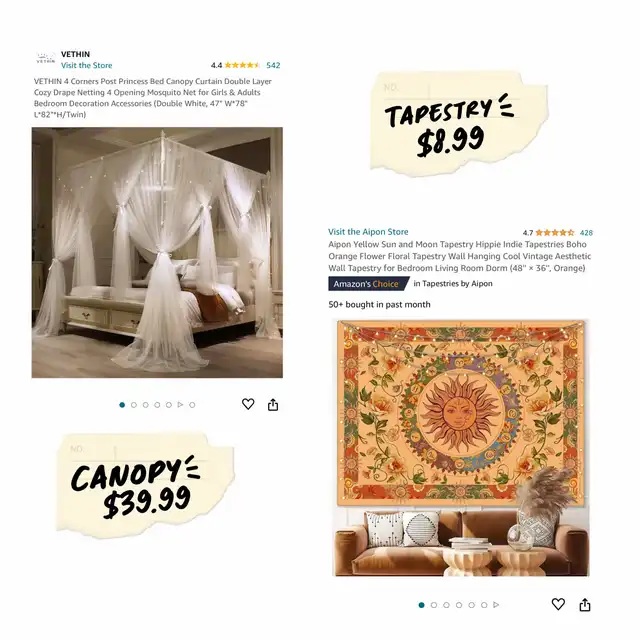Open the white bed canopy photo
Screen dimensions: 640x640
click(157, 253)
